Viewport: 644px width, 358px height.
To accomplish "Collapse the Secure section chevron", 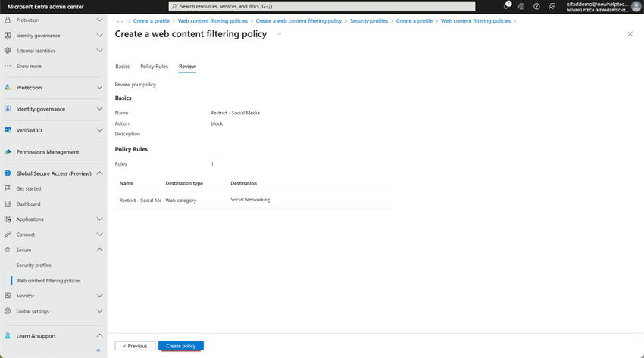I will pyautogui.click(x=99, y=250).
